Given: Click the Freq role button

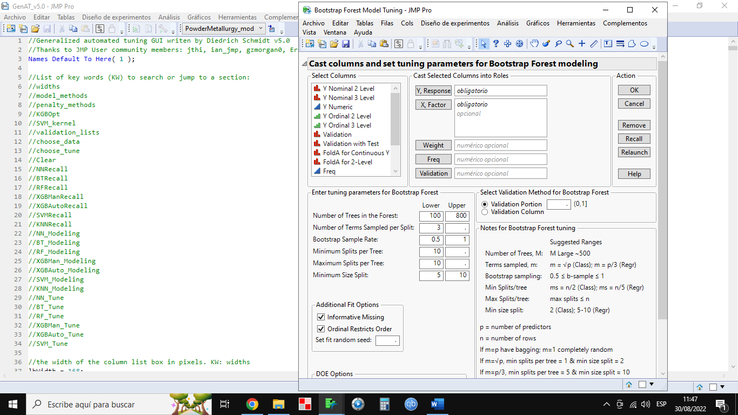Looking at the screenshot, I should pyautogui.click(x=433, y=160).
